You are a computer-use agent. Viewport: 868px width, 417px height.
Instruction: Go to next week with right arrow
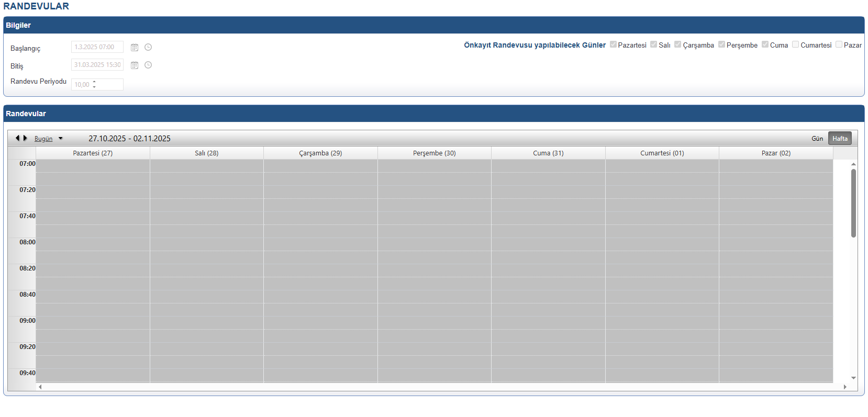25,138
